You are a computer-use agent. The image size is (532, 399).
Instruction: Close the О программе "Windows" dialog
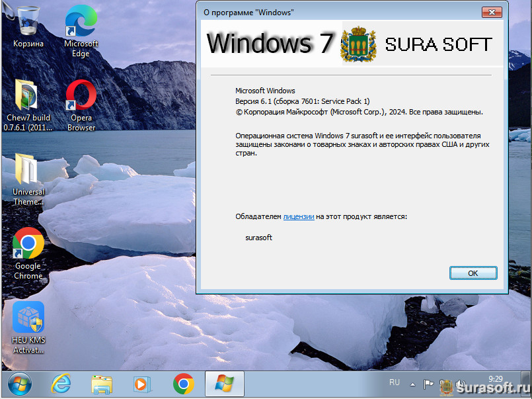point(491,12)
